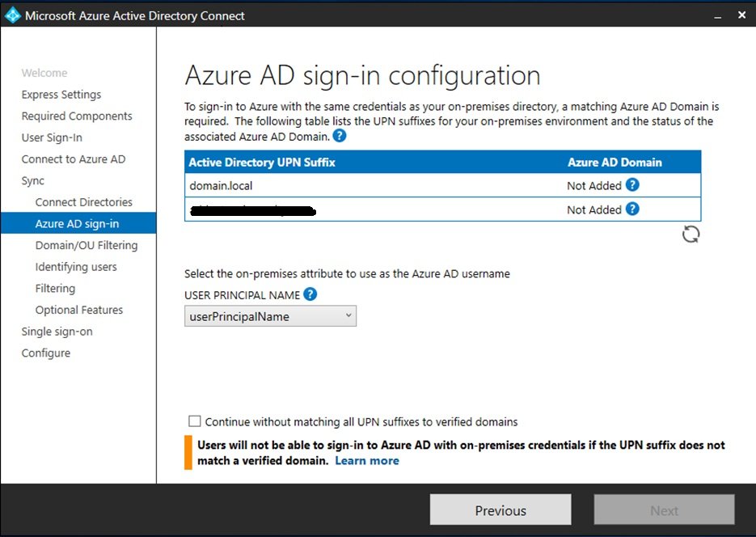Click help icon in the redacted suffix row
Image resolution: width=756 pixels, height=537 pixels.
tap(632, 209)
